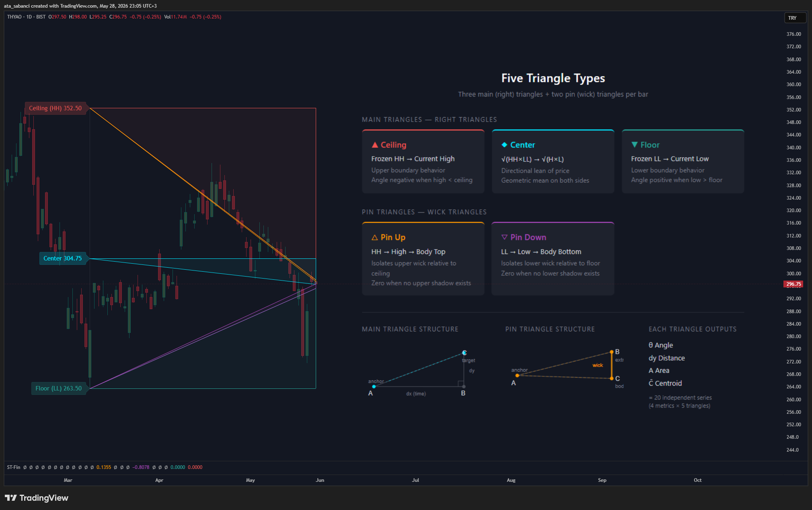Select the Floor (LL) 263.50 label
The height and width of the screenshot is (510, 812).
[59, 388]
